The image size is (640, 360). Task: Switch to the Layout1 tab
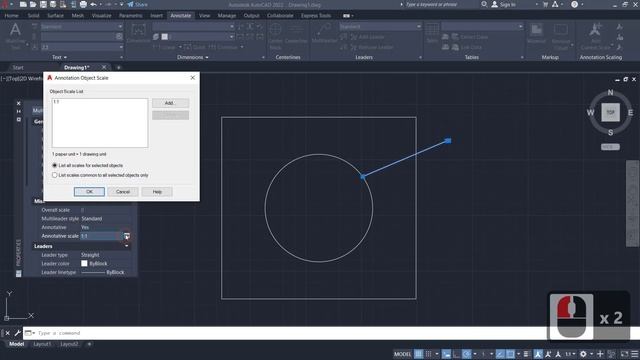tap(42, 344)
